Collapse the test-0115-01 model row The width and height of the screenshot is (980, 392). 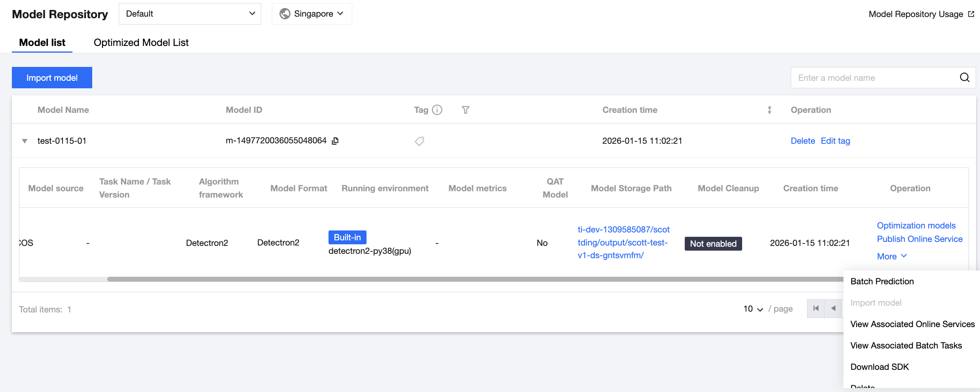25,141
